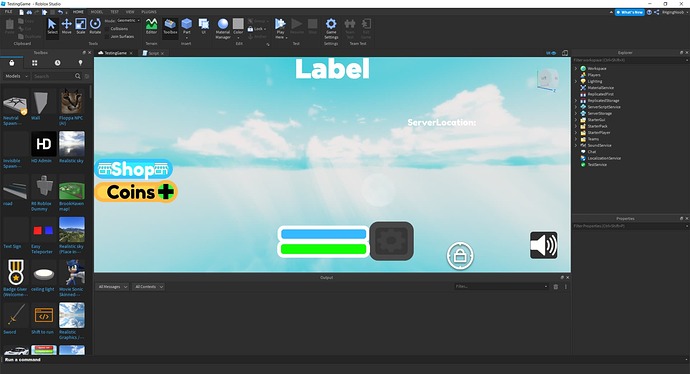The image size is (690, 374).
Task: Open the Material Manager
Action: pos(223,29)
